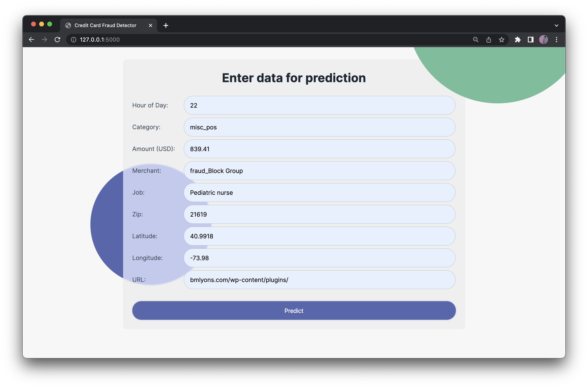Click the 'Amount (USD):' label

[154, 149]
